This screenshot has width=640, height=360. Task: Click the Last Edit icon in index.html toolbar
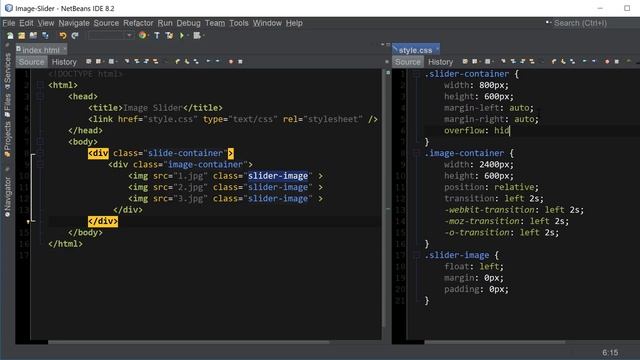(89, 61)
